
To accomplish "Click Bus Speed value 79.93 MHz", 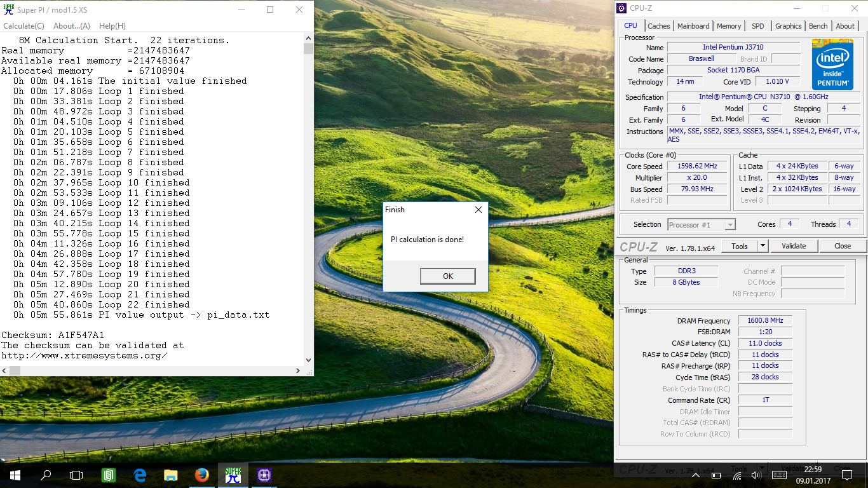I will click(x=696, y=189).
